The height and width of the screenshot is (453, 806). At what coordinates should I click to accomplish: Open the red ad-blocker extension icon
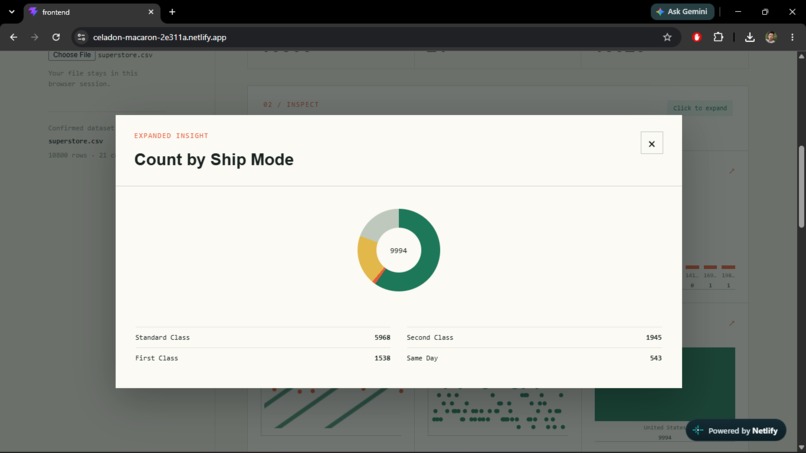[697, 37]
